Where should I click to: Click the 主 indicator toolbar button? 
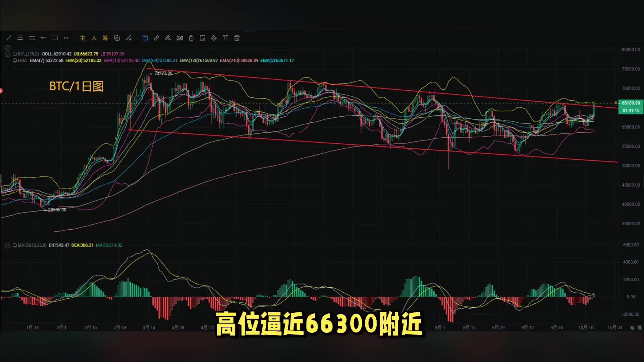pos(83,38)
